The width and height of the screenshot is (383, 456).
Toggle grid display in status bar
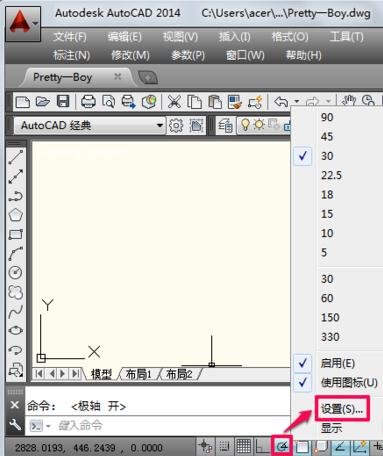pyautogui.click(x=244, y=446)
